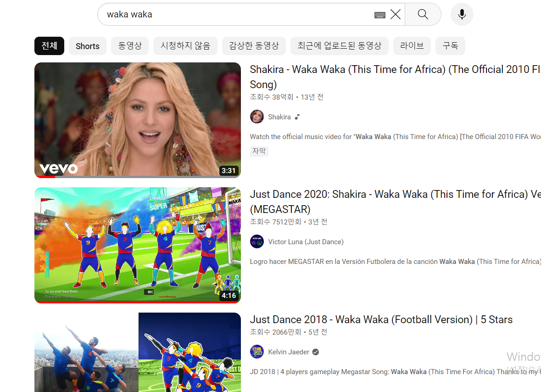
Task: Click the X to clear the search query
Action: coord(396,14)
